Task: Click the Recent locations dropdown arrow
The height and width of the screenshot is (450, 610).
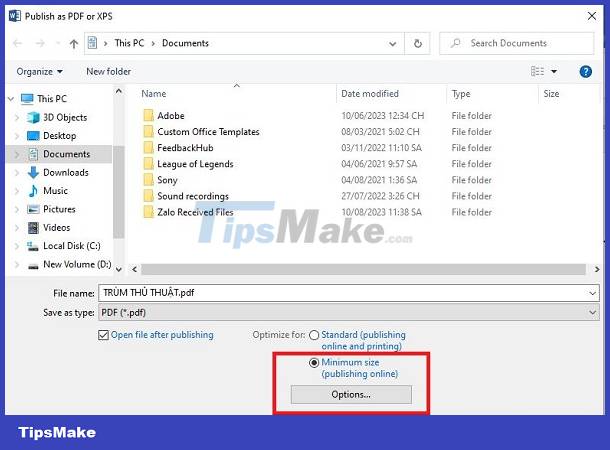Action: click(57, 43)
